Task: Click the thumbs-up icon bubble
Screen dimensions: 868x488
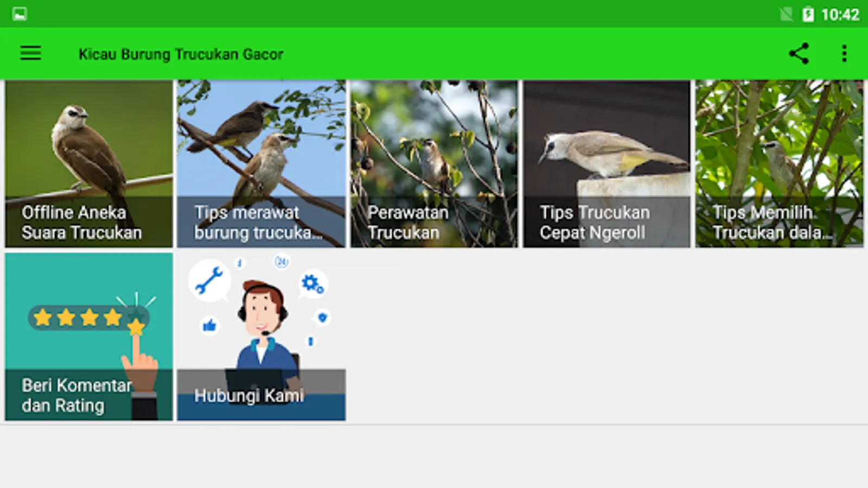Action: (x=209, y=325)
